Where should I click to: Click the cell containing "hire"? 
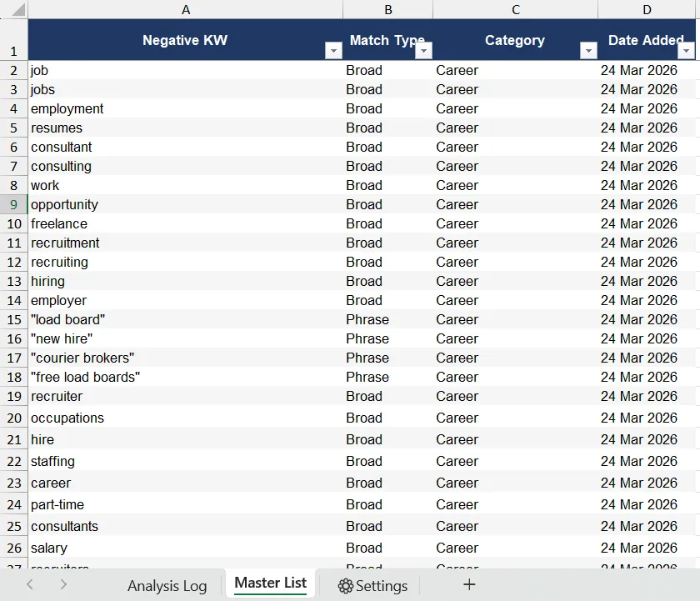(x=186, y=440)
